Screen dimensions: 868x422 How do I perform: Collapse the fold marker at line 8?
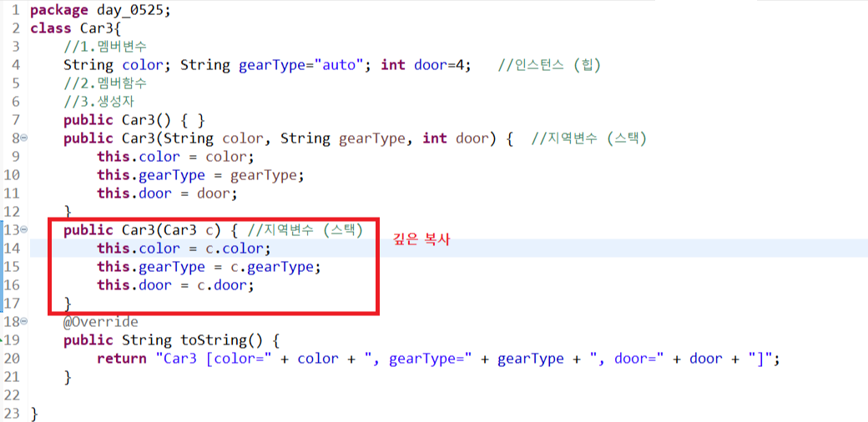tap(24, 138)
